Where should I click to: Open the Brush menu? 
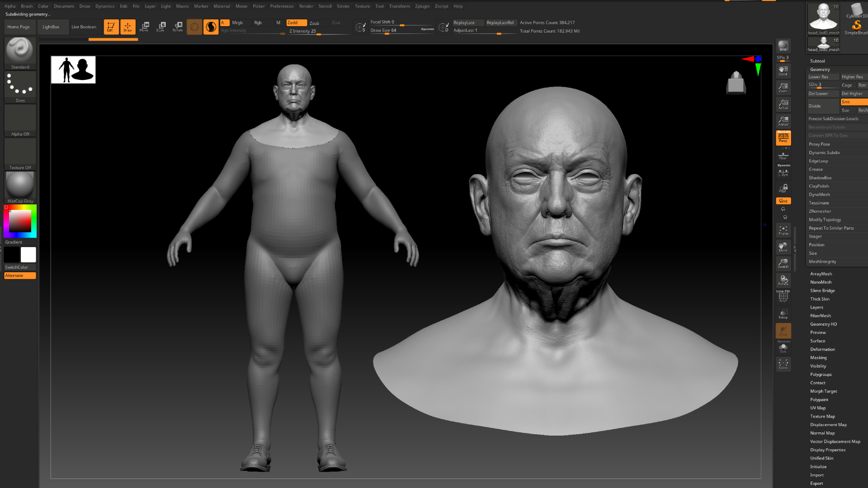(x=27, y=6)
